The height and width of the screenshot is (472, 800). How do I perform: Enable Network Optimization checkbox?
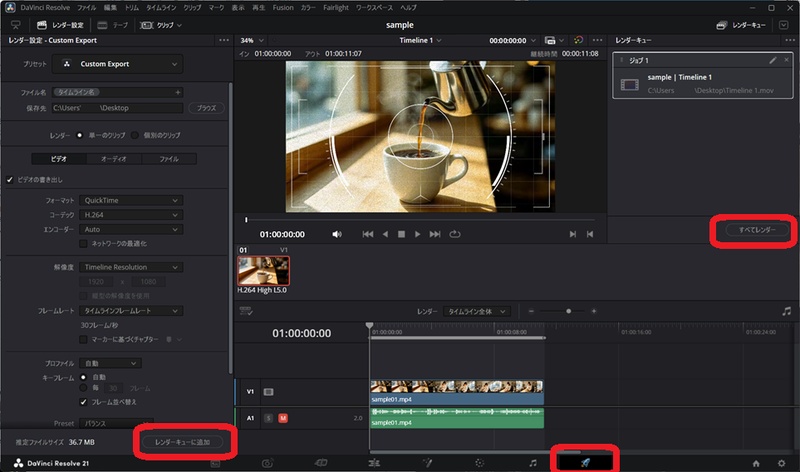pos(83,244)
